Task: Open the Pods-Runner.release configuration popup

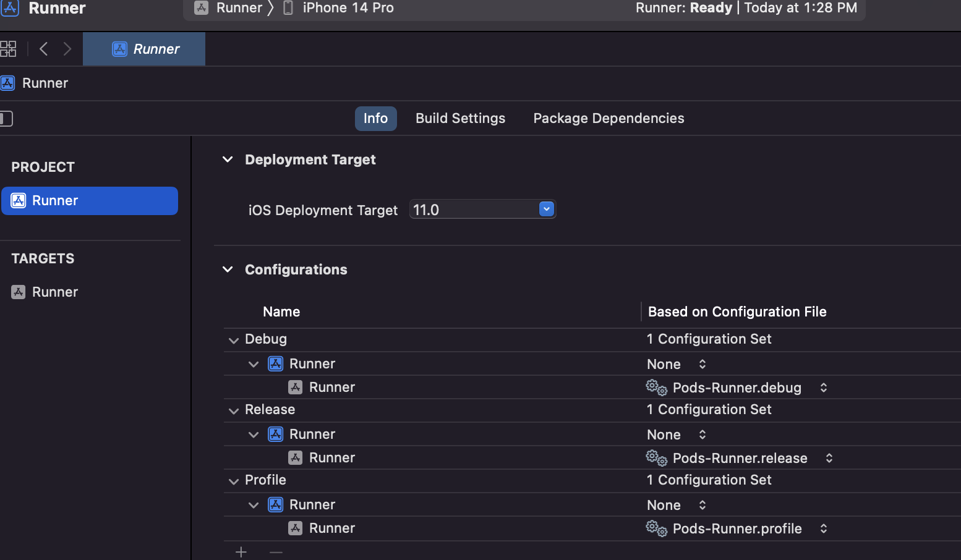Action: pyautogui.click(x=740, y=458)
